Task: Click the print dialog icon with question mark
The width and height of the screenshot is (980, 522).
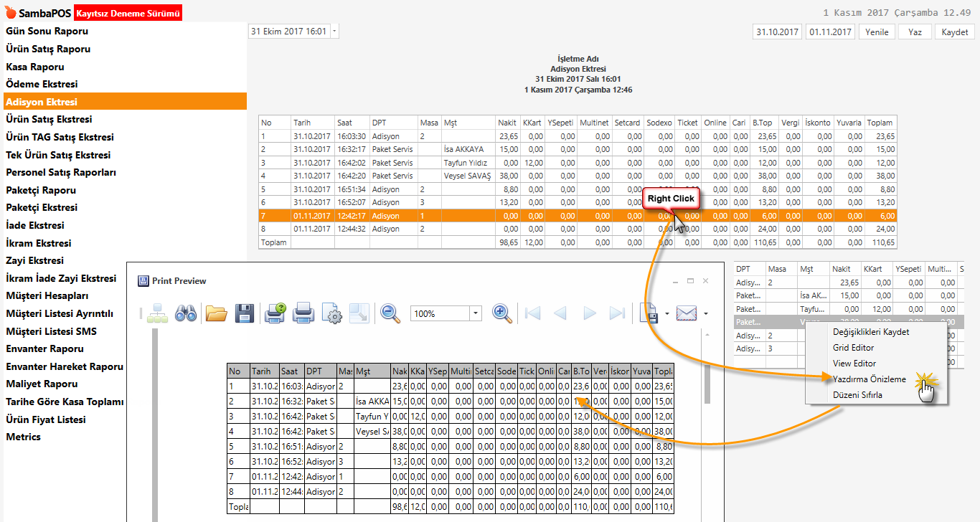Action: (x=276, y=313)
